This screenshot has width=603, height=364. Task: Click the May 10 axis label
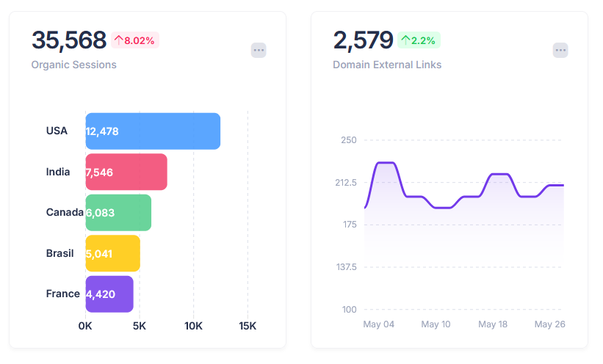[x=436, y=324]
